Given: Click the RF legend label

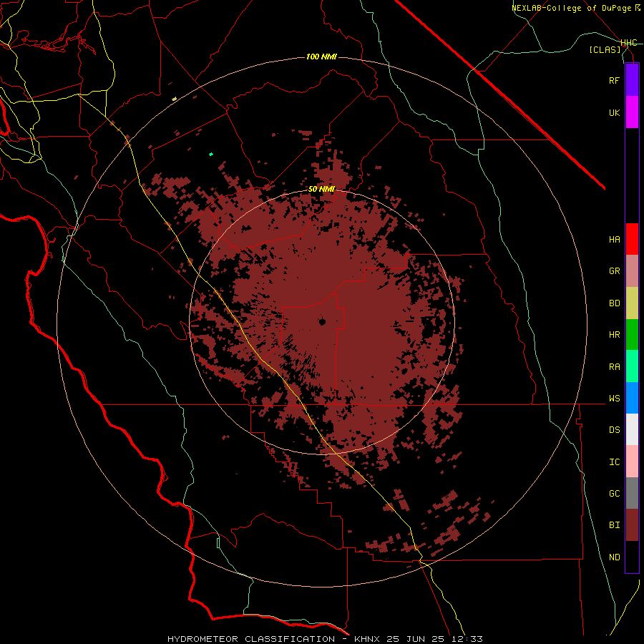Looking at the screenshot, I should point(614,80).
